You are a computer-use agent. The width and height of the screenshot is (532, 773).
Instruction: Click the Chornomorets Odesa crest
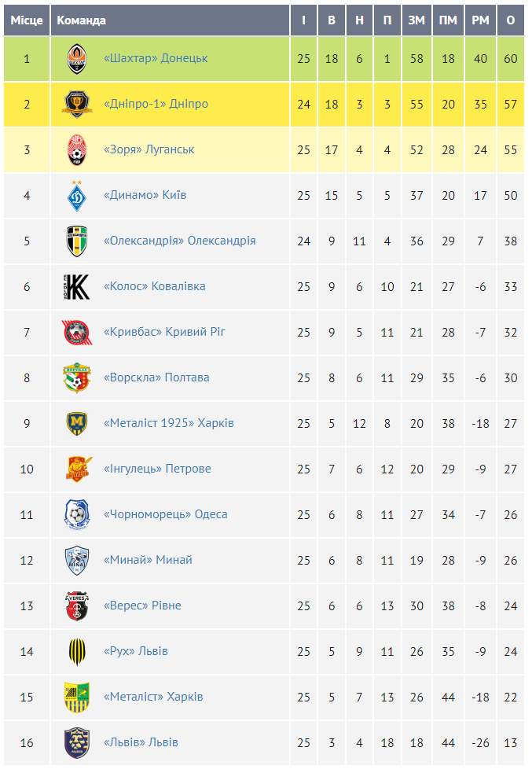(77, 515)
